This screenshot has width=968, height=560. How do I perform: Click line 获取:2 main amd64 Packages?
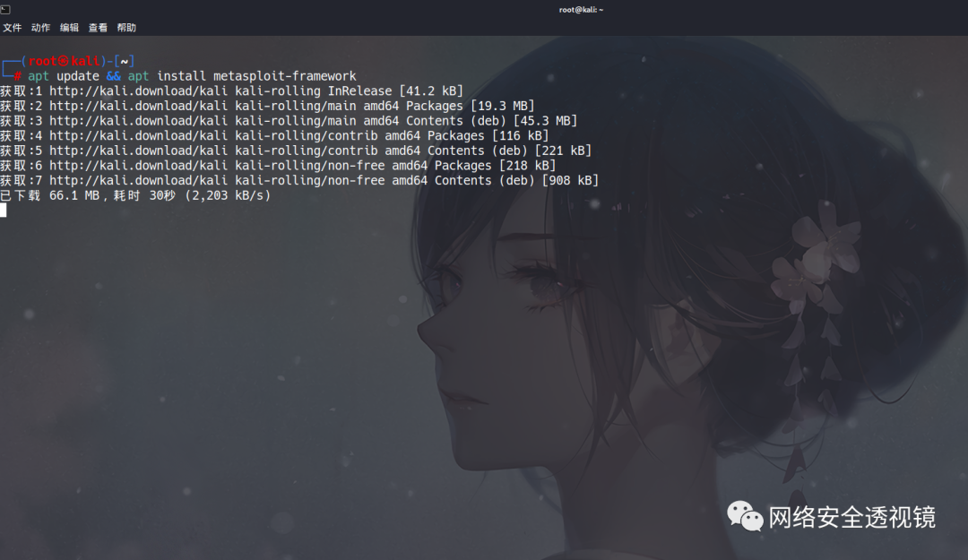pyautogui.click(x=267, y=107)
